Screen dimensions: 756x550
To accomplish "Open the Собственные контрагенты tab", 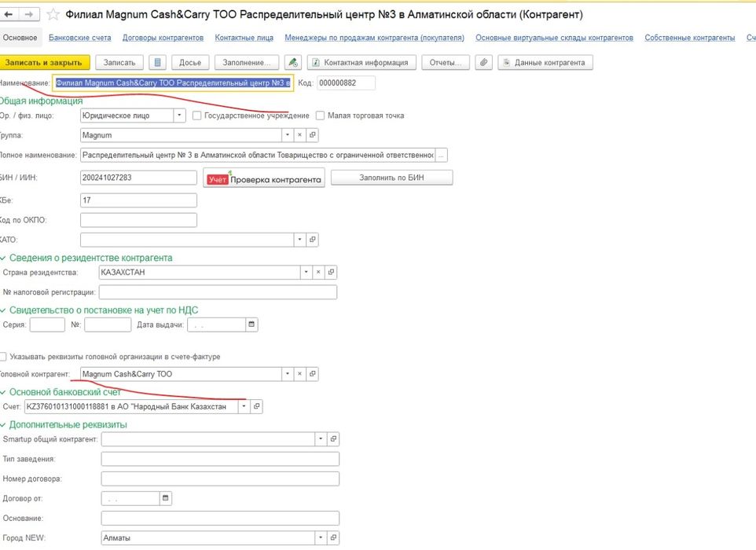I will point(689,38).
